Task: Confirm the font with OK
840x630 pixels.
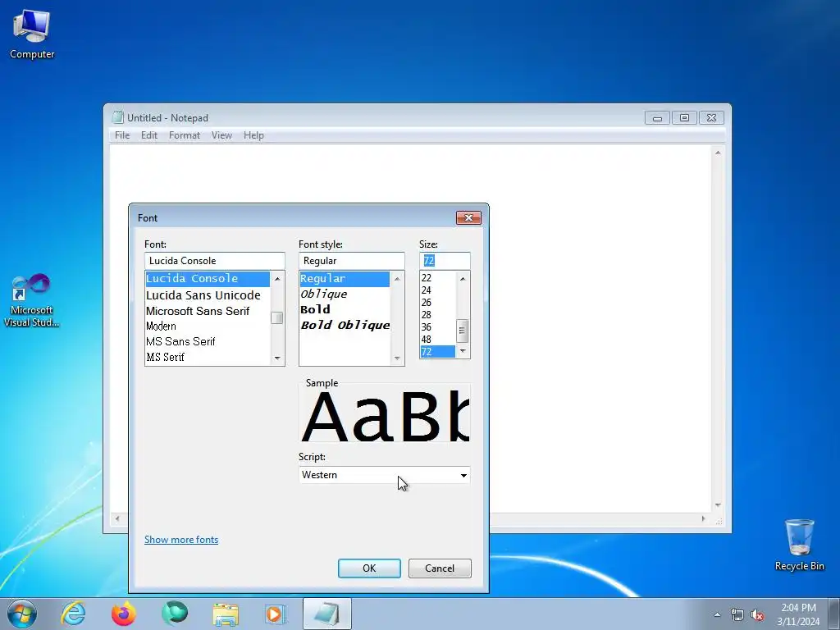Action: [x=369, y=568]
